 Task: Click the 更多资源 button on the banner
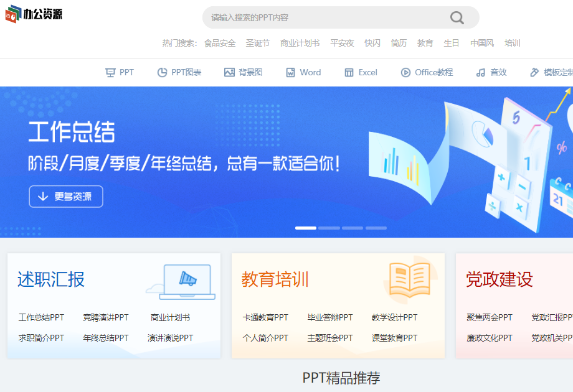[x=65, y=196]
